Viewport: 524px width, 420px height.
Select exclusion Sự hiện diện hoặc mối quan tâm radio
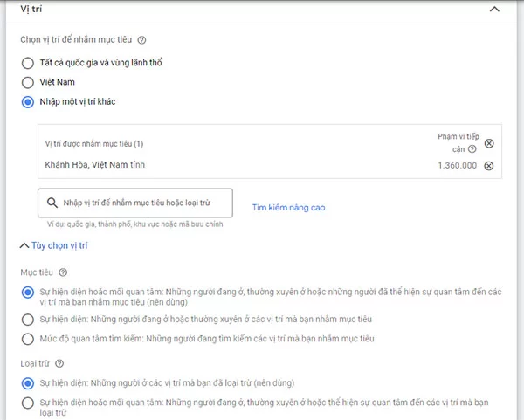pos(28,403)
